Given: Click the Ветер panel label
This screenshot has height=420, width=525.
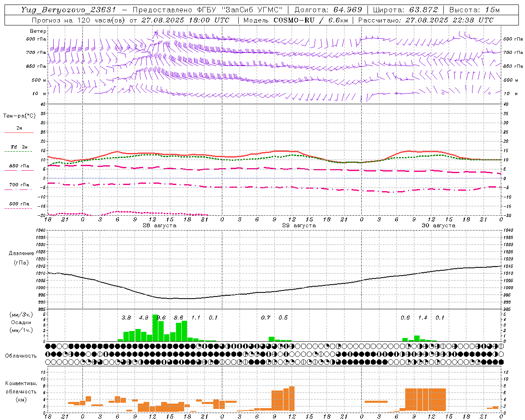Looking at the screenshot, I should point(38,31).
